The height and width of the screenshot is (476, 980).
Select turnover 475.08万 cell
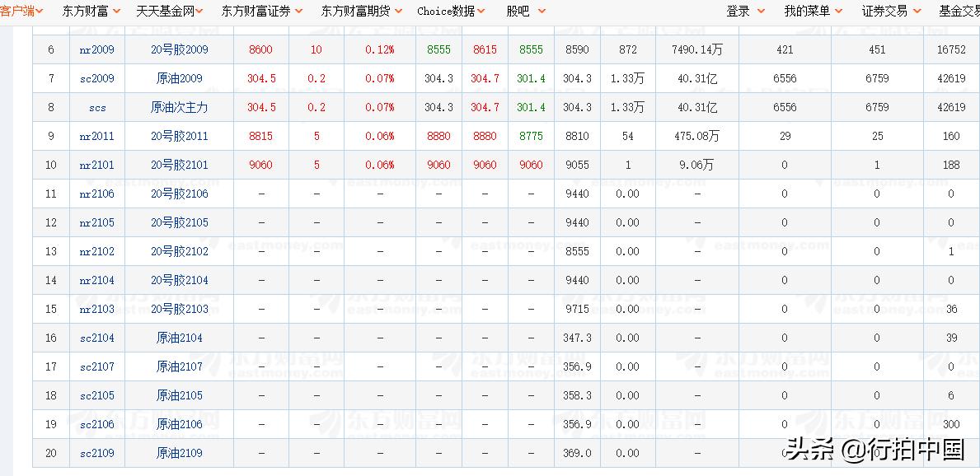coord(696,136)
